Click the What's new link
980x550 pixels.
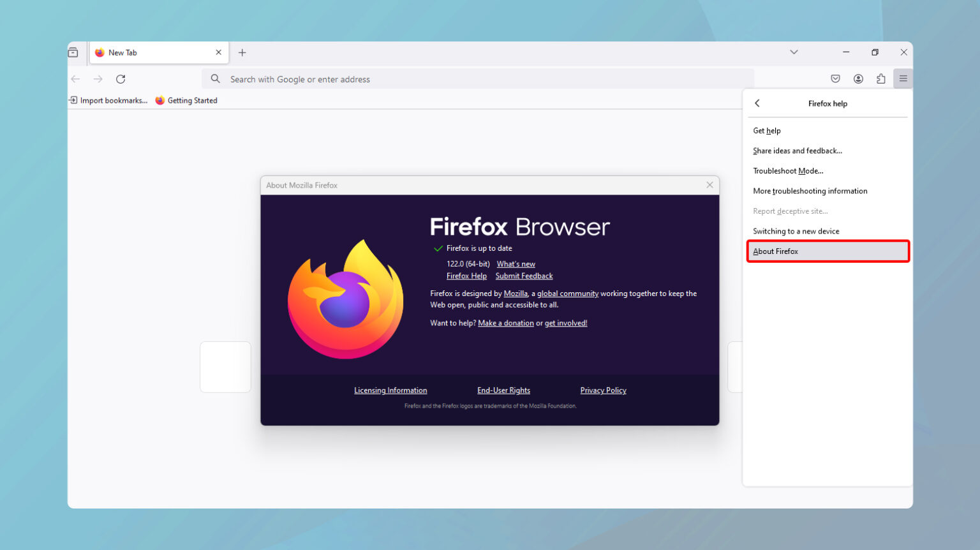[x=516, y=264]
